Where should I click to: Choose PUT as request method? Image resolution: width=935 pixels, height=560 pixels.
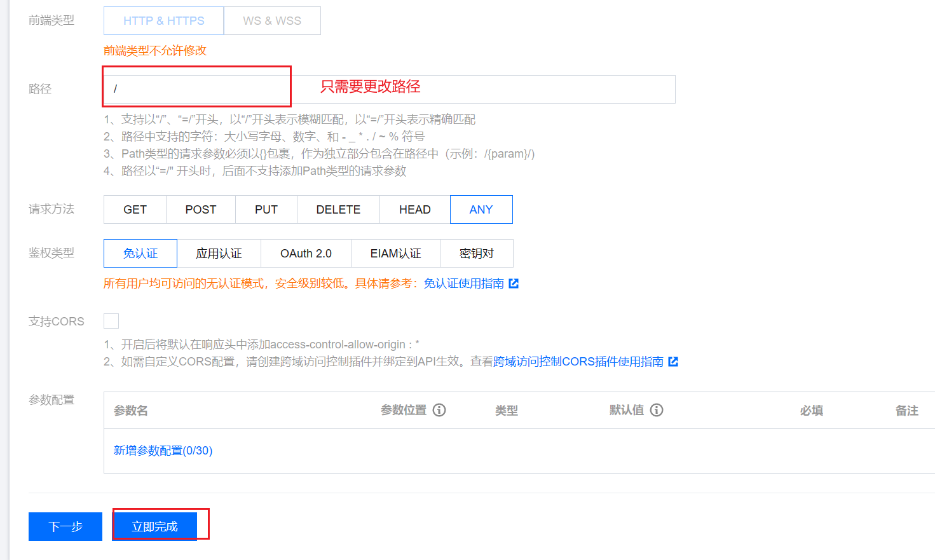click(266, 210)
